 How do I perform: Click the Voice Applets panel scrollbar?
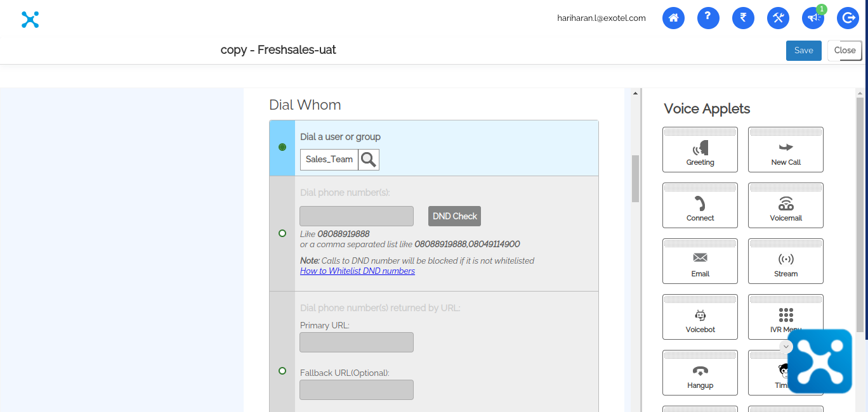point(860,214)
